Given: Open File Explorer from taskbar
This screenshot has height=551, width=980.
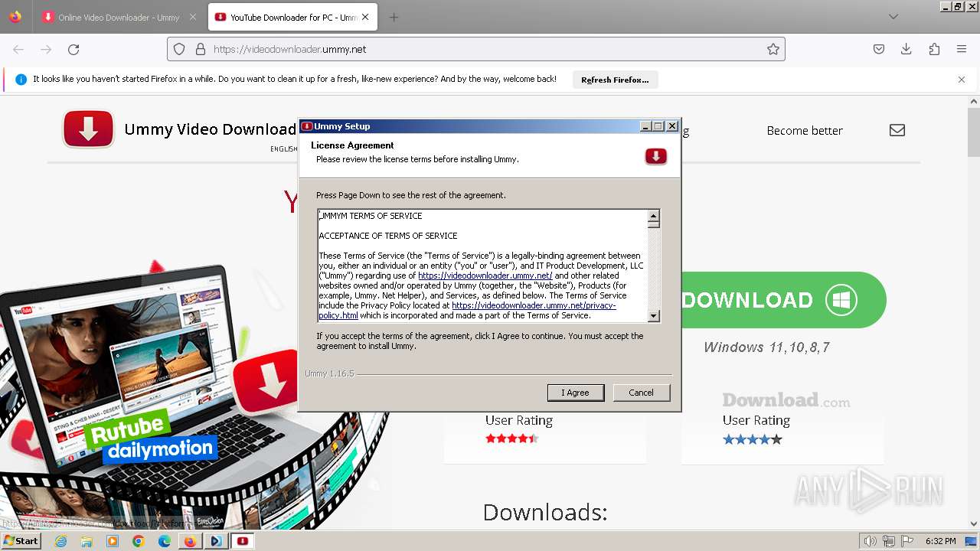Looking at the screenshot, I should (x=87, y=541).
